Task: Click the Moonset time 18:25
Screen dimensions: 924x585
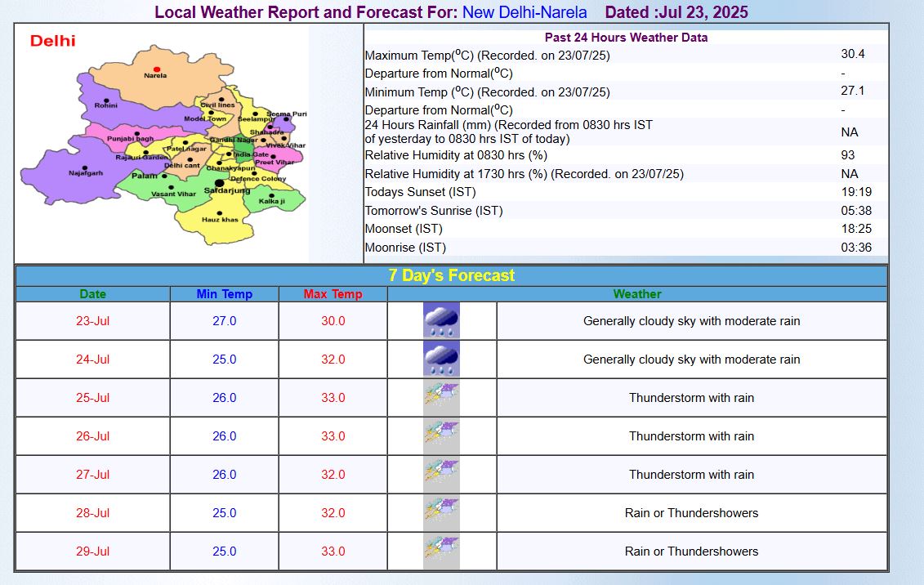Action: click(x=856, y=229)
